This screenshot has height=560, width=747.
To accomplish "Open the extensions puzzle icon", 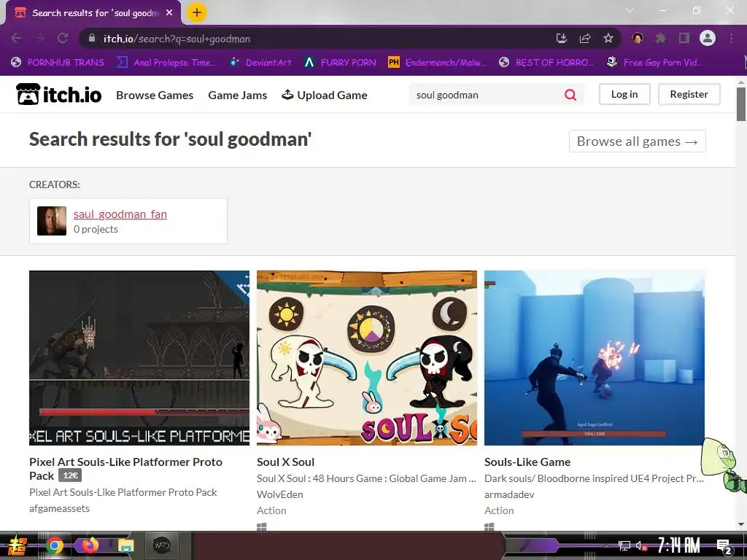I will click(661, 38).
